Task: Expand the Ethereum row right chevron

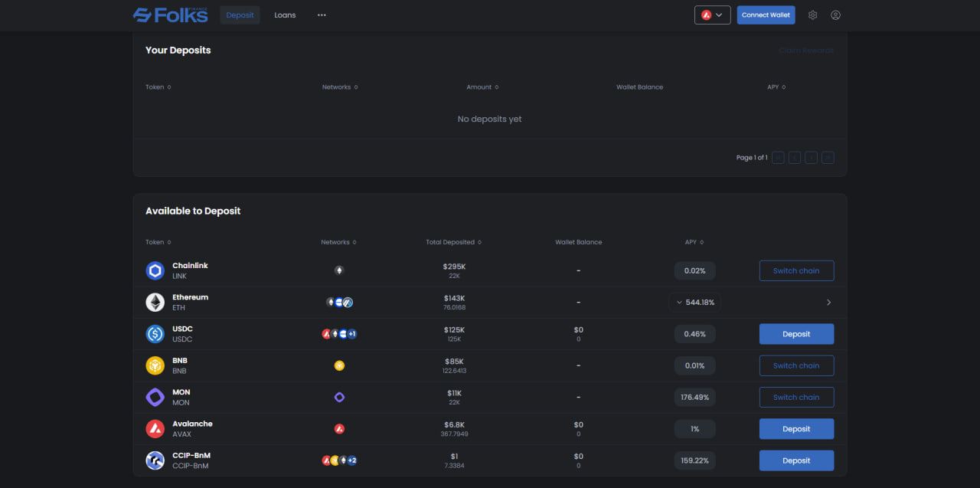Action: point(828,303)
